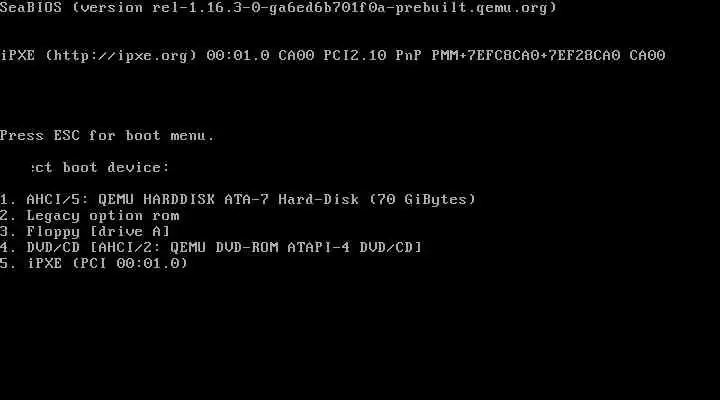Click the 'Press ESC for boot menu' line

107,135
